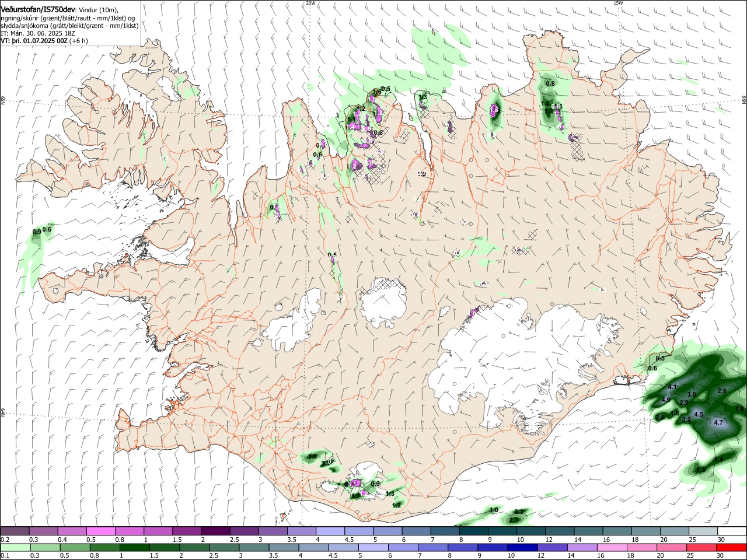Click the 4.7 precipitation value on the map
The height and width of the screenshot is (560, 747).
pyautogui.click(x=718, y=422)
